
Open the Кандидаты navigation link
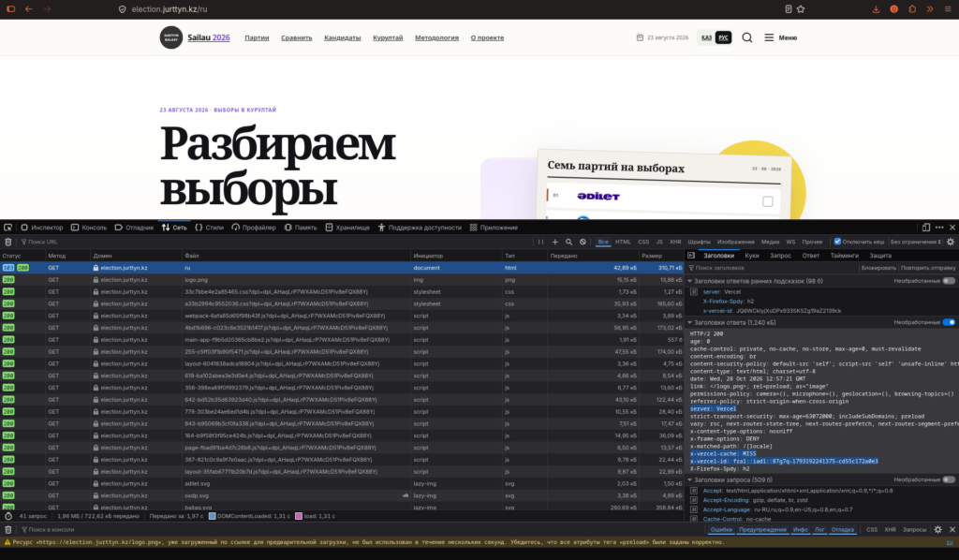(x=343, y=37)
